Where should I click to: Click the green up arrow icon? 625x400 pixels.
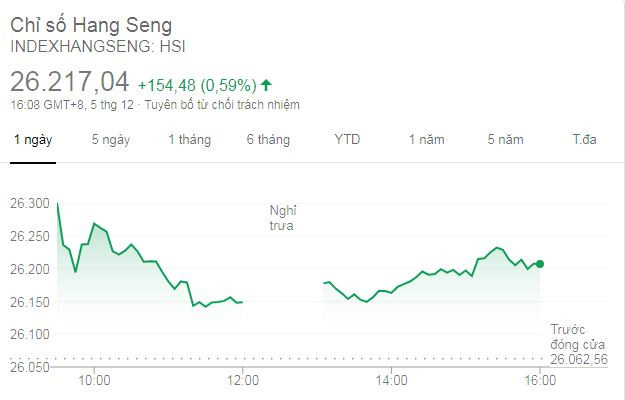click(267, 84)
